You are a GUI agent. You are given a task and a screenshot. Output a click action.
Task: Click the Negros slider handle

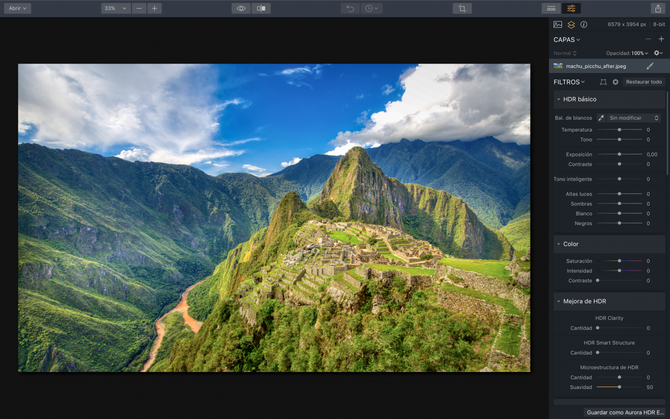[619, 223]
